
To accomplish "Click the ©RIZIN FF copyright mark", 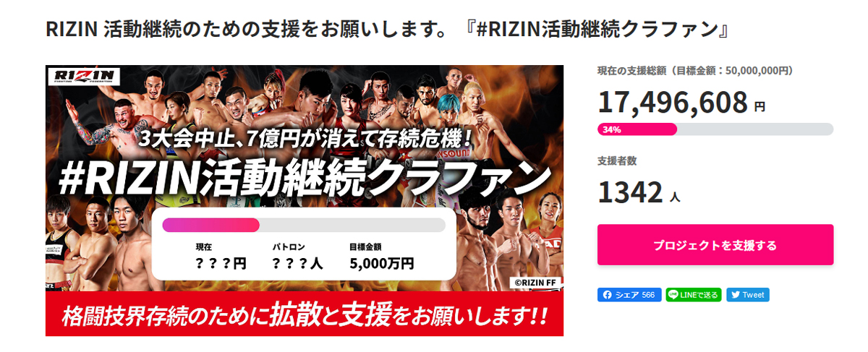I will pyautogui.click(x=535, y=283).
